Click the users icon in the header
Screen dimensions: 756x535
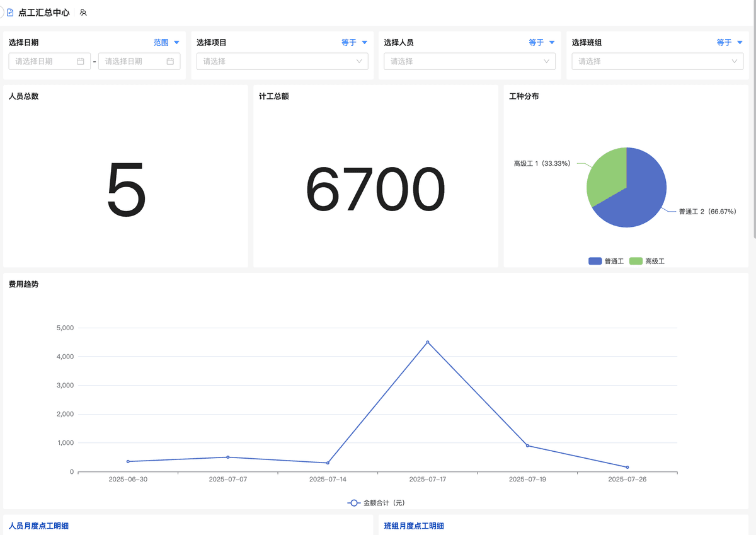(83, 13)
